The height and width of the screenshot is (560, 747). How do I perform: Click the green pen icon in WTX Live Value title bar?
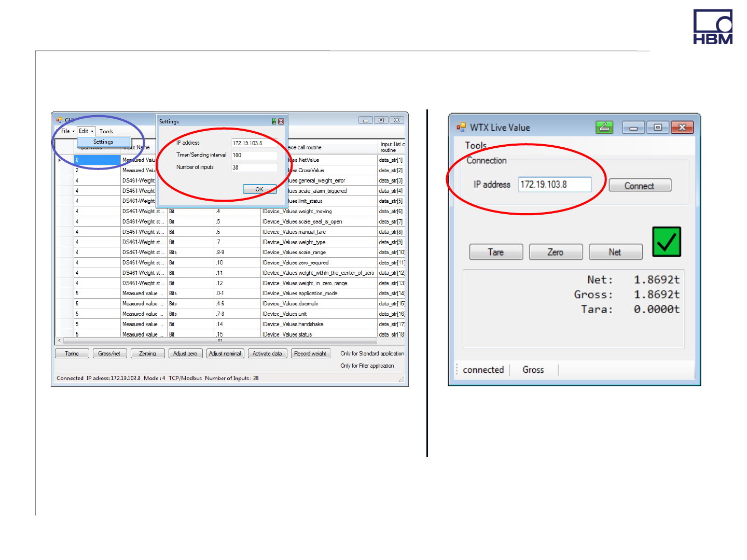tap(604, 127)
